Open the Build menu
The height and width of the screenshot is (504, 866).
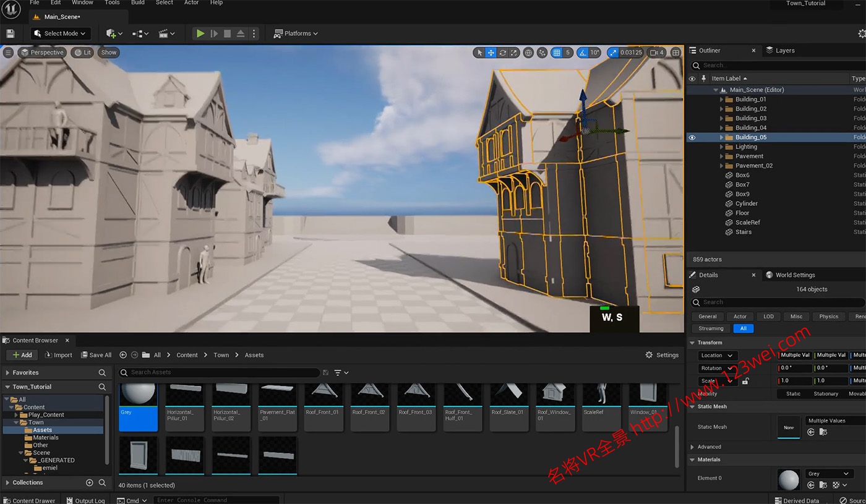pyautogui.click(x=137, y=3)
